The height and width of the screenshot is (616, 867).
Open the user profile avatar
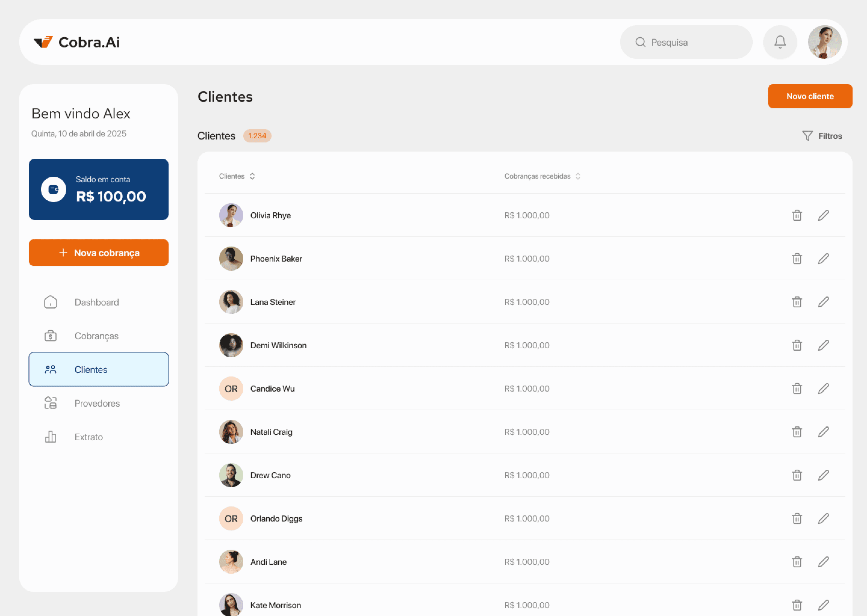824,42
